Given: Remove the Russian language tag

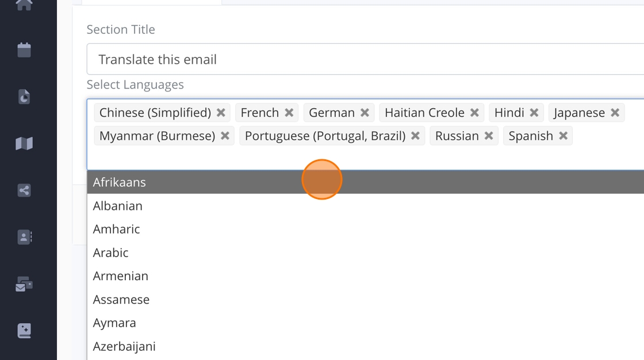Looking at the screenshot, I should tap(489, 136).
